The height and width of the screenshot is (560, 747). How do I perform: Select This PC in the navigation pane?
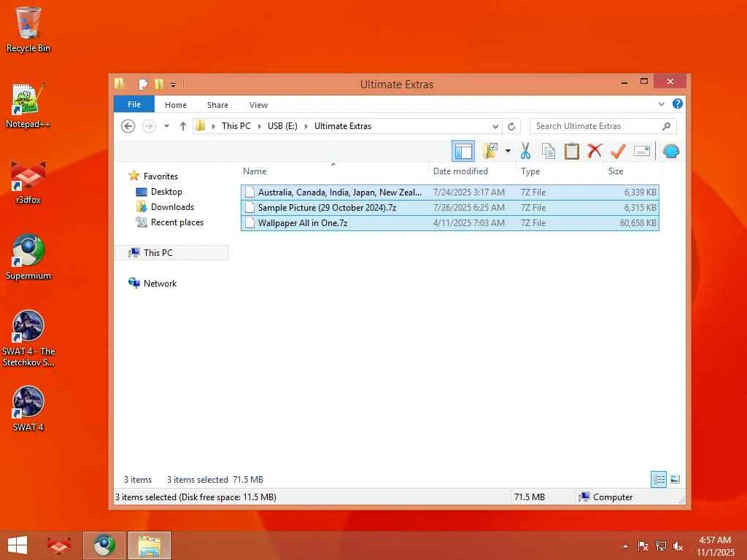[171, 253]
